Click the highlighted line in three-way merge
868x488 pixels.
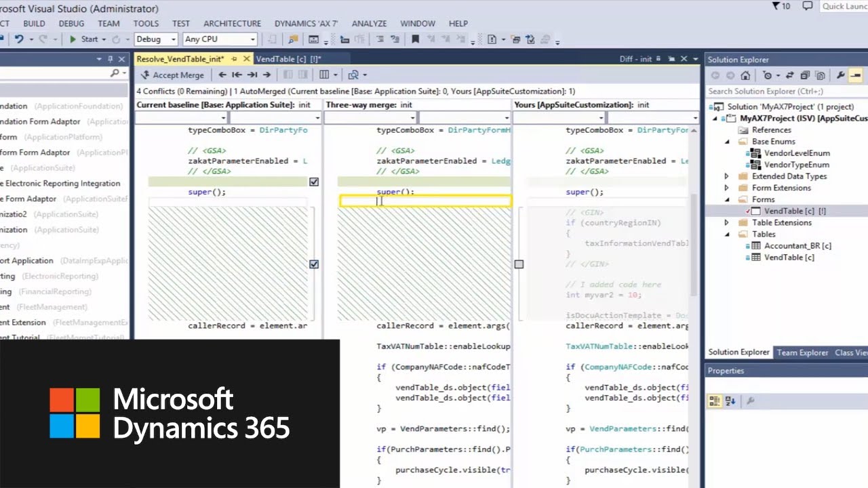coord(426,201)
